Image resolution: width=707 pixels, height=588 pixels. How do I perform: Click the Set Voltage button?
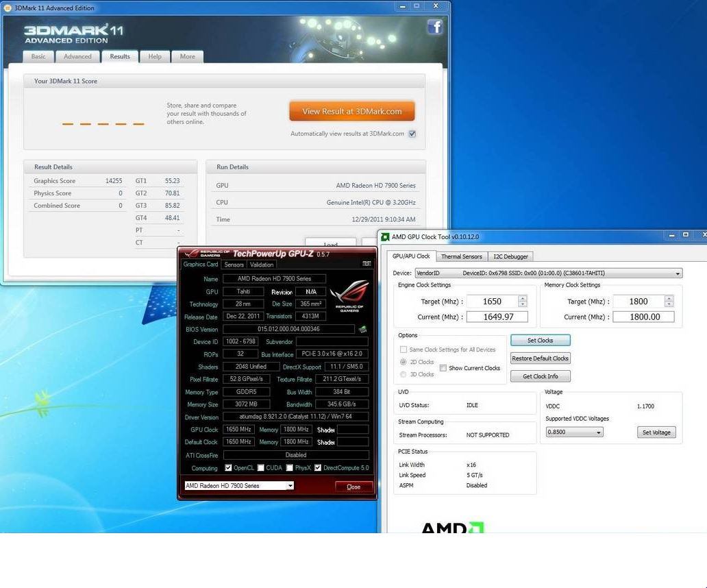(x=656, y=432)
